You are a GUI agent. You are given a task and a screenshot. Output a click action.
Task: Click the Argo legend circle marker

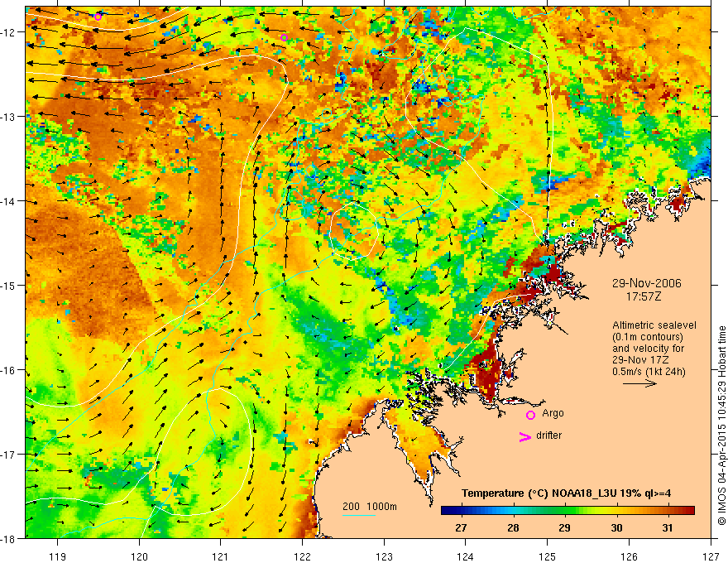tap(530, 415)
